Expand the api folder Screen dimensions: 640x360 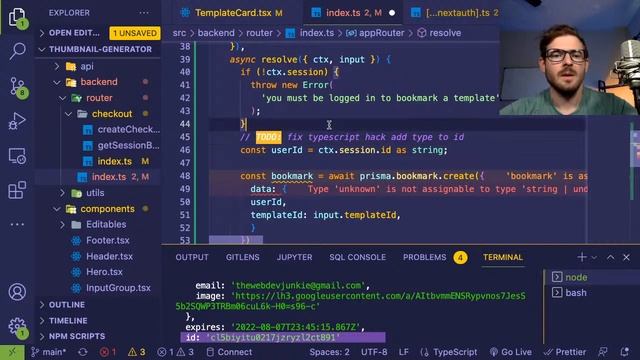(x=87, y=66)
